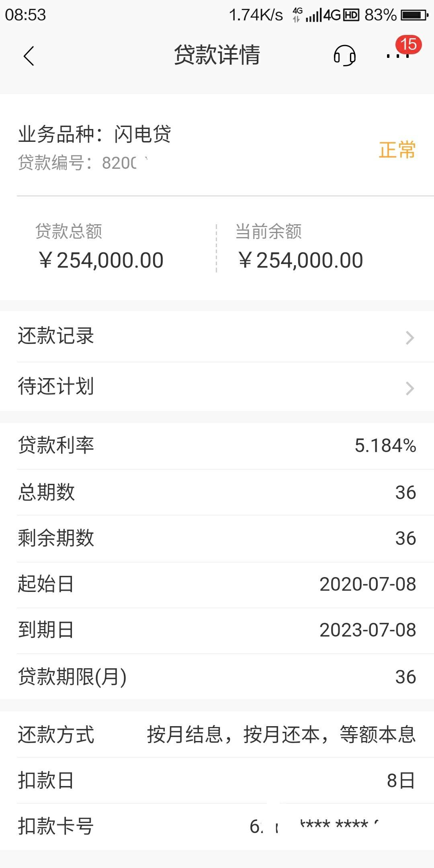The image size is (434, 868).
Task: Expand 还款记录 chevron arrow
Action: point(409,338)
